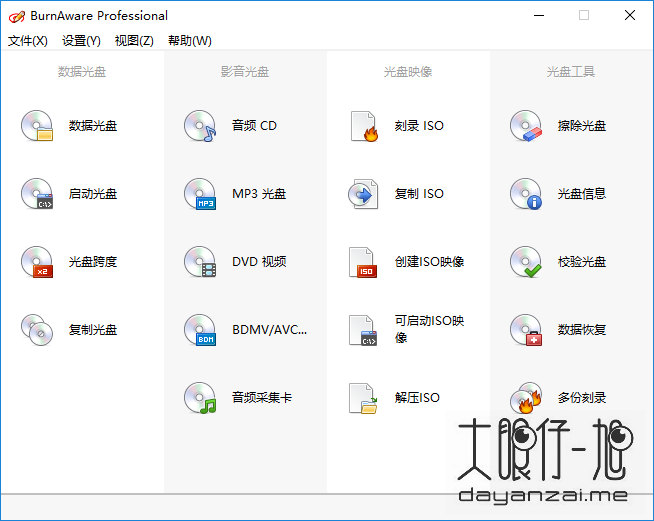The image size is (654, 521).
Task: Click the BurnAware app logo in title bar
Action: pos(17,17)
